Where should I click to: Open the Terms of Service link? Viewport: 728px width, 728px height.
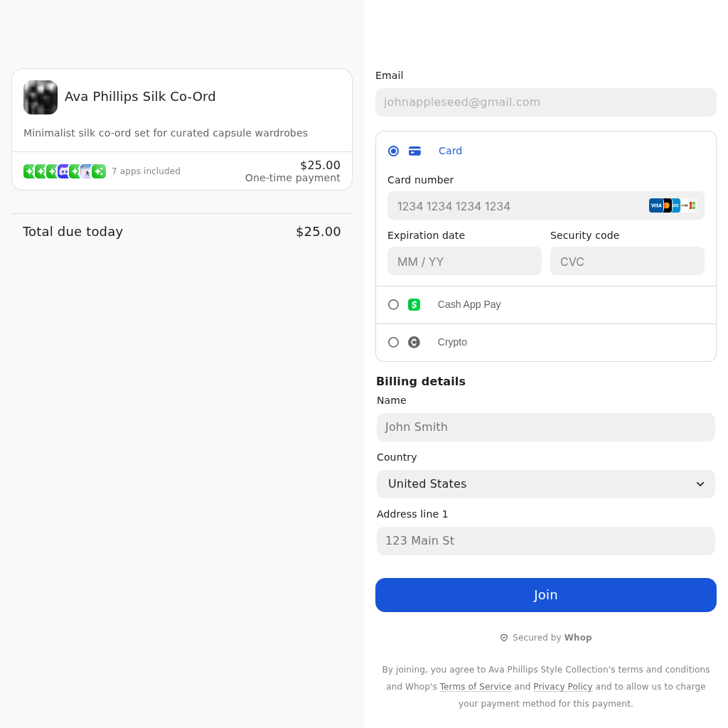pyautogui.click(x=475, y=687)
